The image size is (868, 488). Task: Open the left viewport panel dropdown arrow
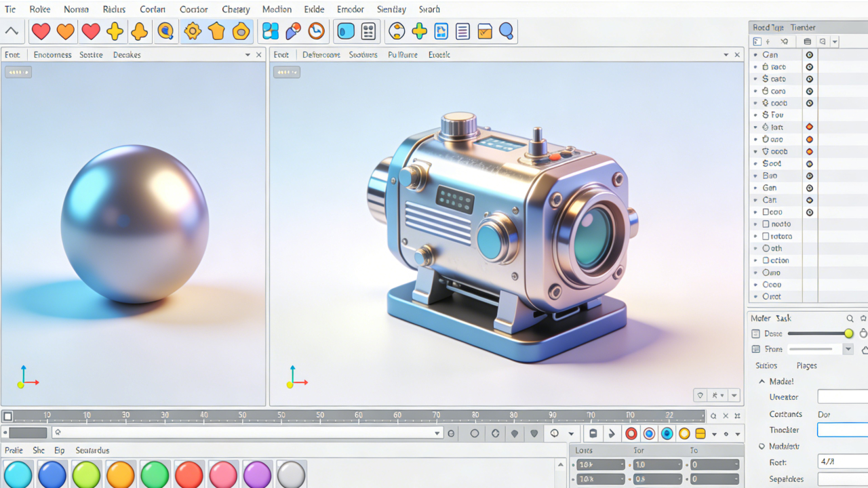248,55
